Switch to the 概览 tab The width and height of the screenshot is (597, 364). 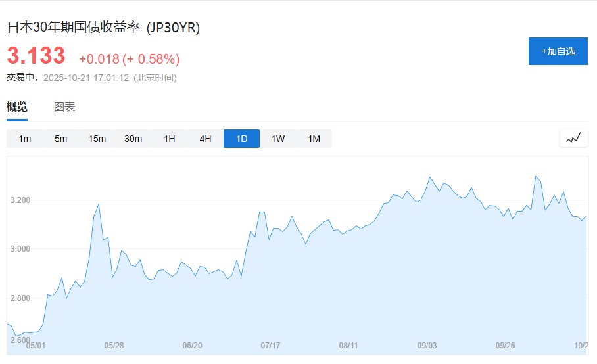(17, 107)
